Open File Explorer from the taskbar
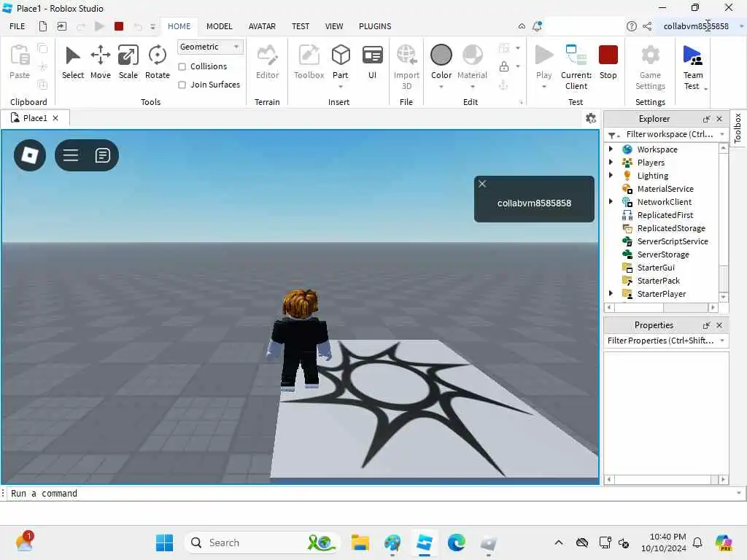Screen dimensions: 747x560 click(x=360, y=542)
